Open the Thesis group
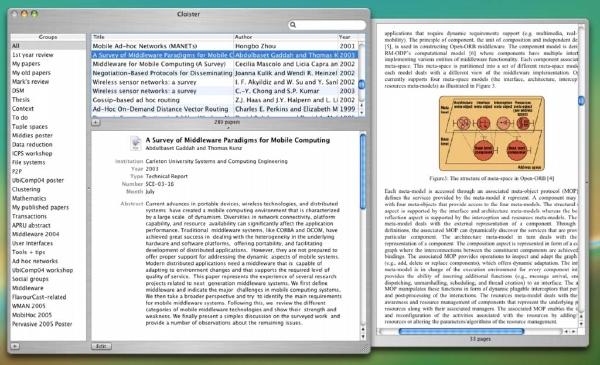600x365 pixels. 48,99
